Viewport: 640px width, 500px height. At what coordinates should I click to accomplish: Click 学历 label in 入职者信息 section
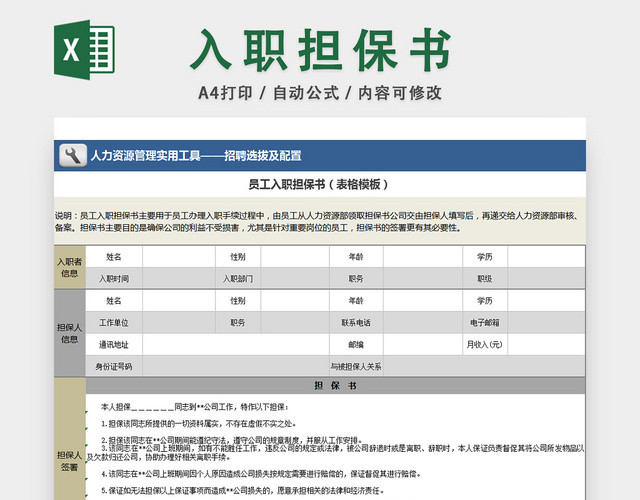(x=485, y=257)
